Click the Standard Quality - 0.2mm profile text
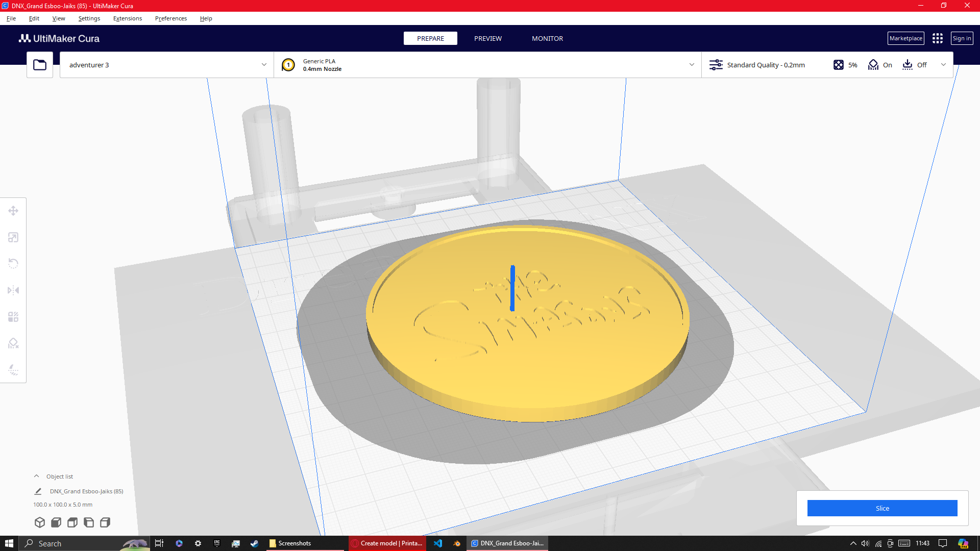Viewport: 980px width, 551px height. pyautogui.click(x=766, y=65)
